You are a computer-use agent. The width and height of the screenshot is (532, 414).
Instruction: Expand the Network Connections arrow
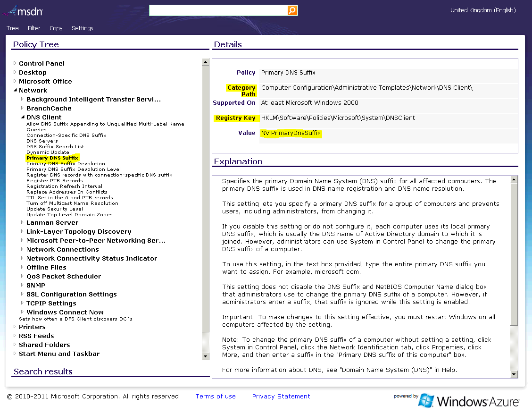click(22, 249)
